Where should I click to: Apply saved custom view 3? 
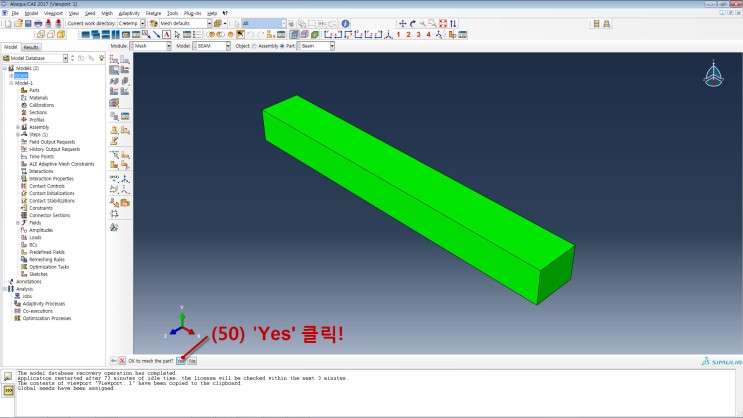coord(418,35)
